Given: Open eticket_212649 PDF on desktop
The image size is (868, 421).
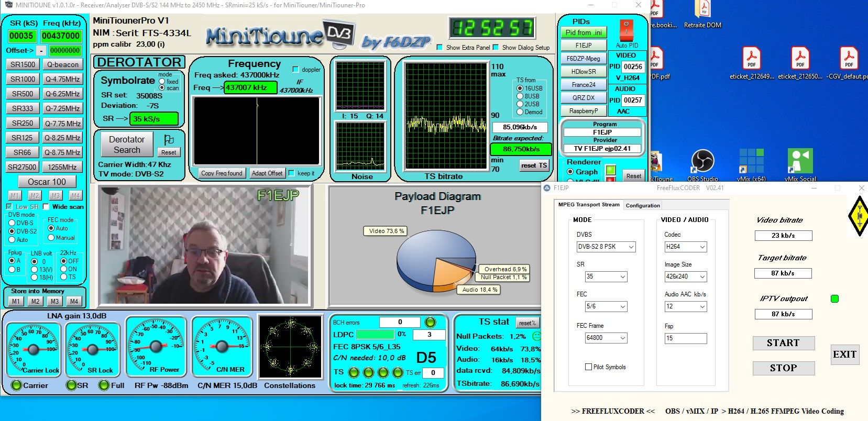Looking at the screenshot, I should [752, 63].
